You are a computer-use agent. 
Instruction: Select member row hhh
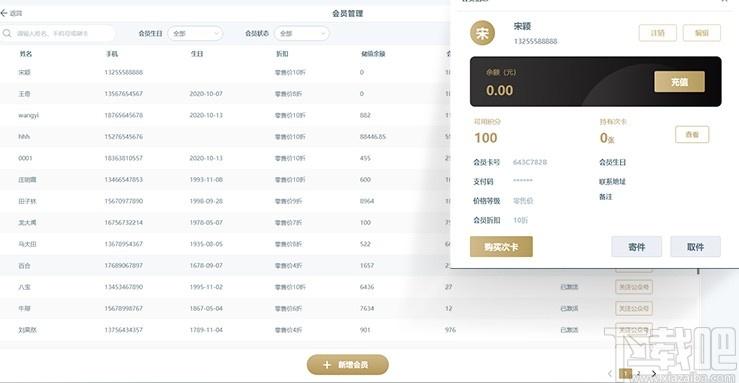click(x=225, y=137)
